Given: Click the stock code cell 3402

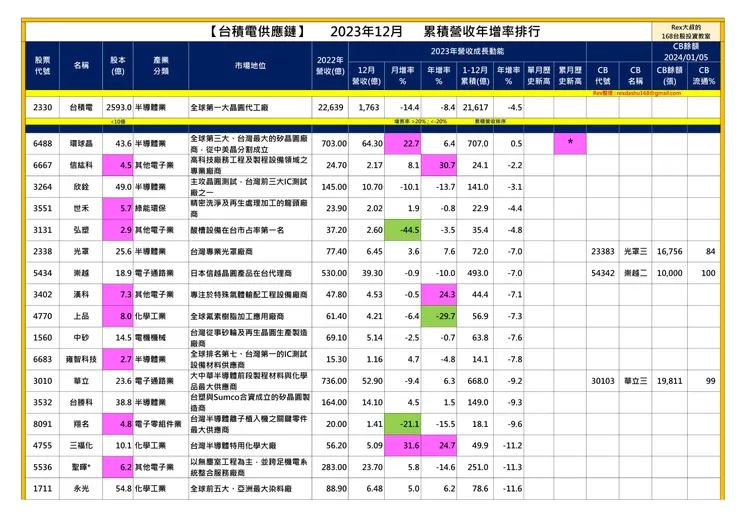Looking at the screenshot, I should point(42,295).
